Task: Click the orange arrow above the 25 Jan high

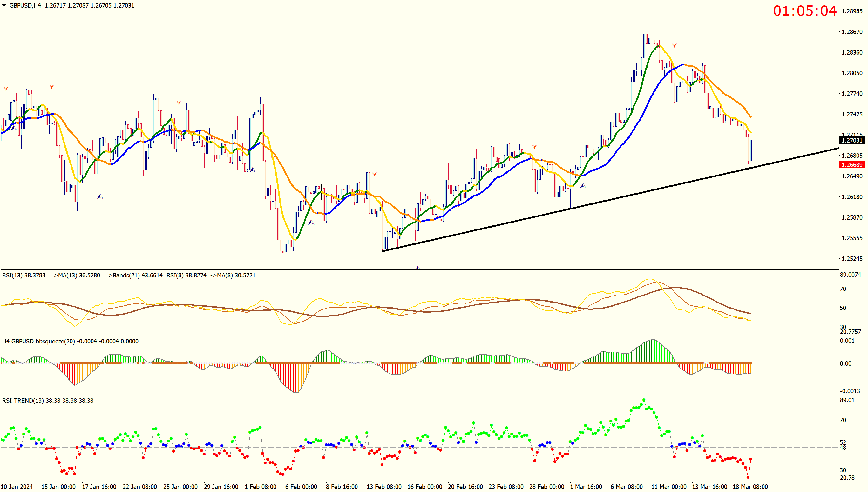Action: [179, 103]
